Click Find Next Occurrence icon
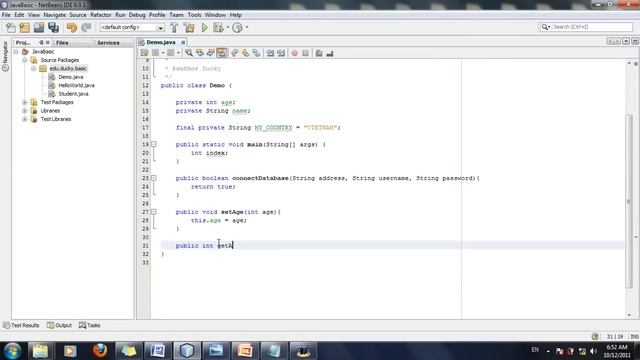 (x=211, y=53)
